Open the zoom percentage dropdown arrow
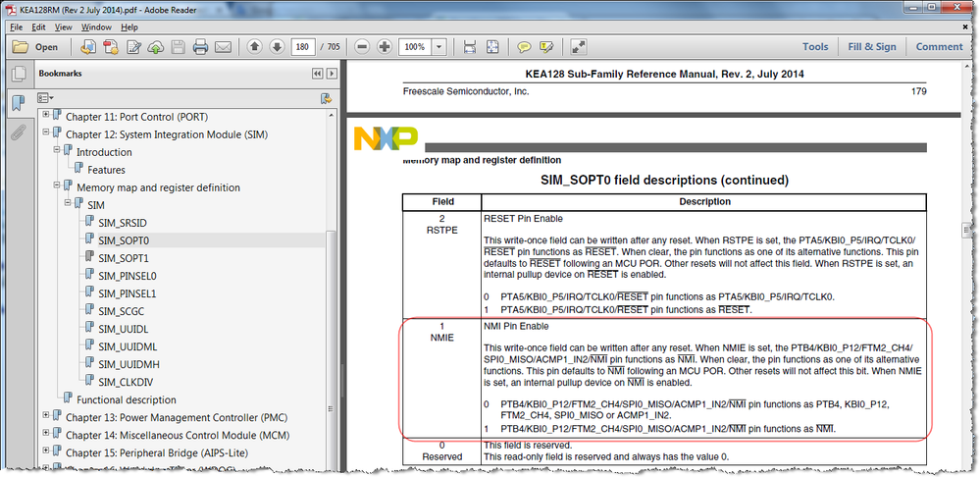 pyautogui.click(x=439, y=47)
